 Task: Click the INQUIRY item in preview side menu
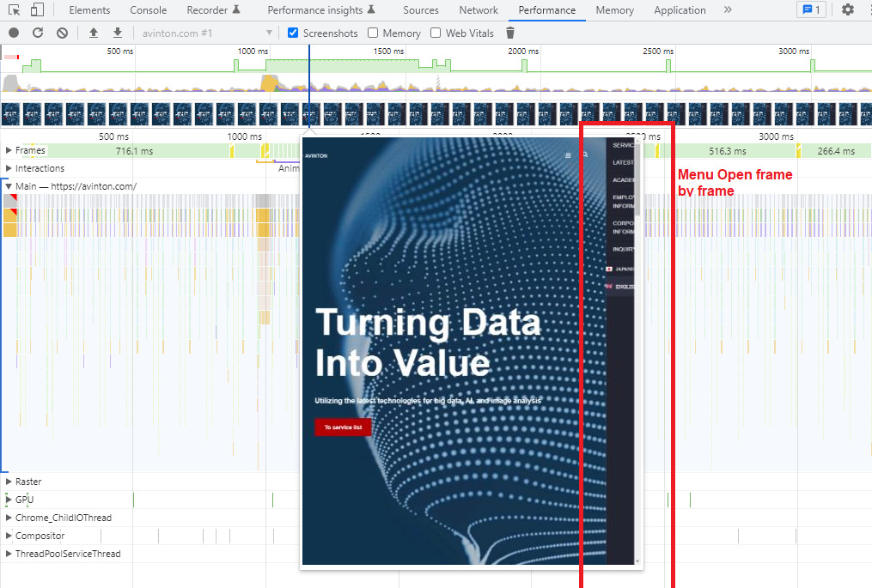click(623, 249)
